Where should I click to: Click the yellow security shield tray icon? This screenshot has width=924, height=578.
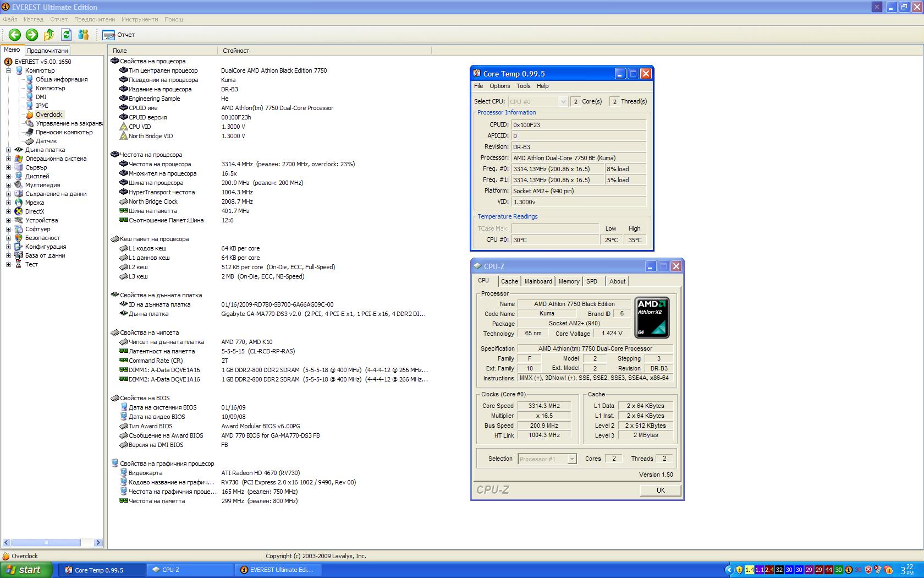tap(739, 570)
